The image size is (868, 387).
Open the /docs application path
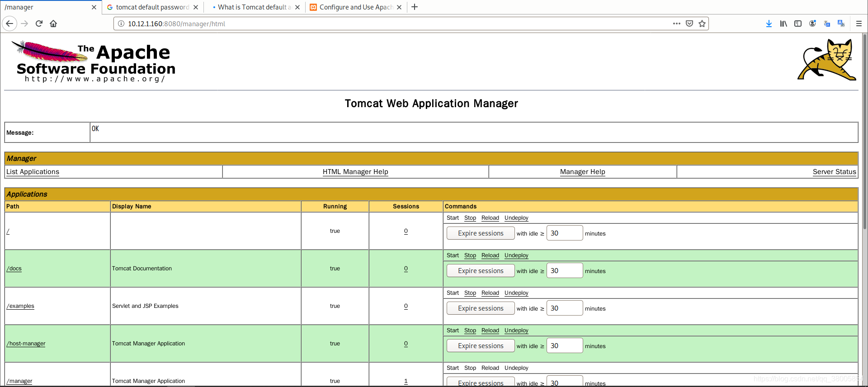(x=14, y=269)
